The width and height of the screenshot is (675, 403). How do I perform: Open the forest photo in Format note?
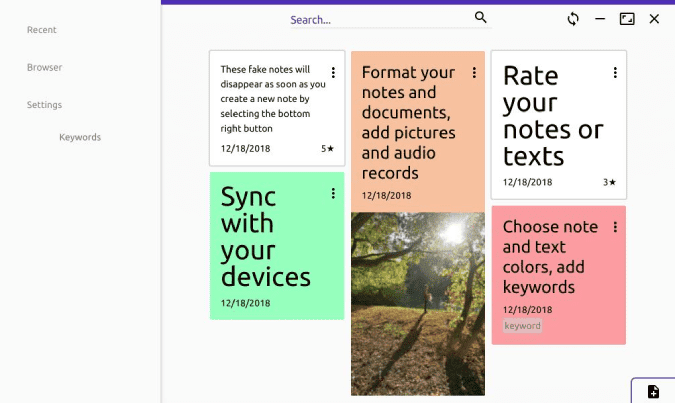click(x=418, y=304)
